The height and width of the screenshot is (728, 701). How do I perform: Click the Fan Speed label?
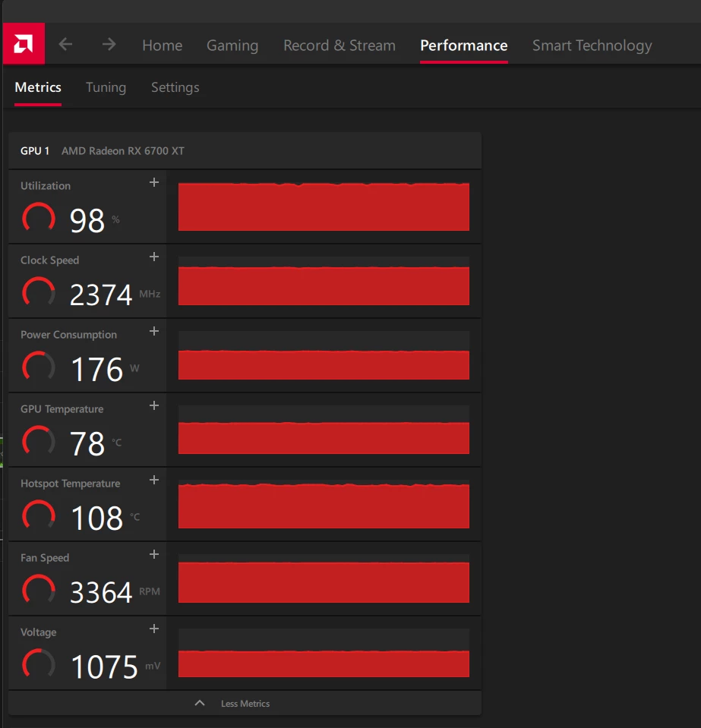click(x=45, y=558)
